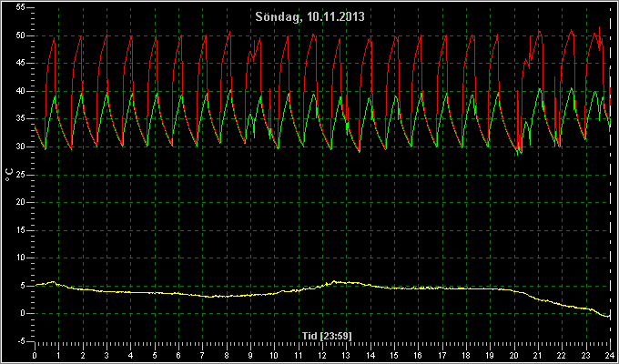Click the 0 hour tick on x-axis
This screenshot has width=619, height=364.
[35, 356]
